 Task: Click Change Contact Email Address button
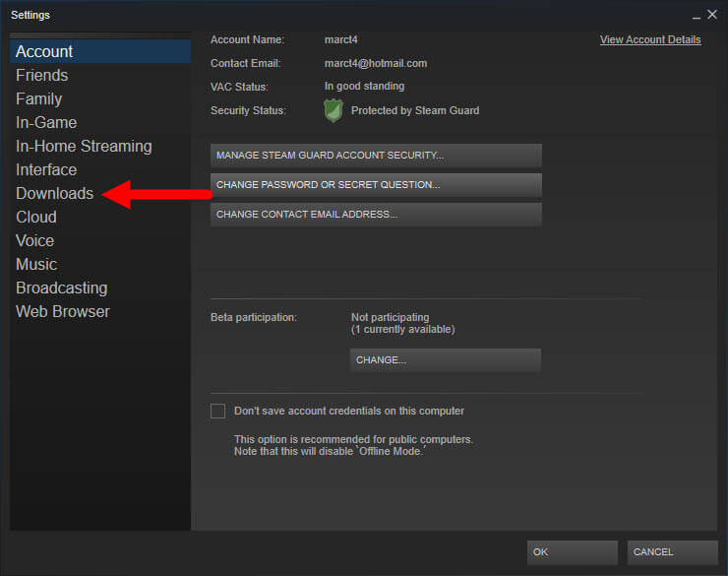tap(376, 215)
